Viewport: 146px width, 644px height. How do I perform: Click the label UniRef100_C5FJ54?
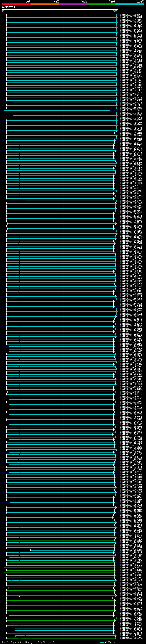click(131, 600)
